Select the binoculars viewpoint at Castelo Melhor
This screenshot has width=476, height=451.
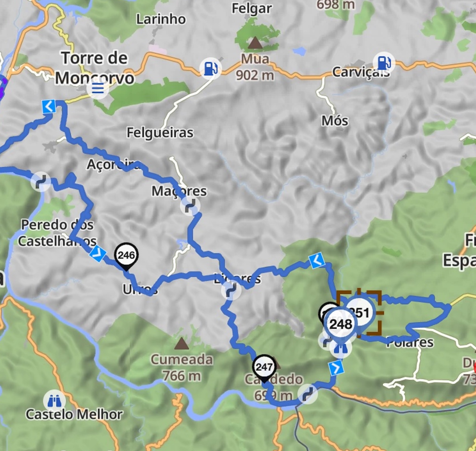click(x=54, y=401)
